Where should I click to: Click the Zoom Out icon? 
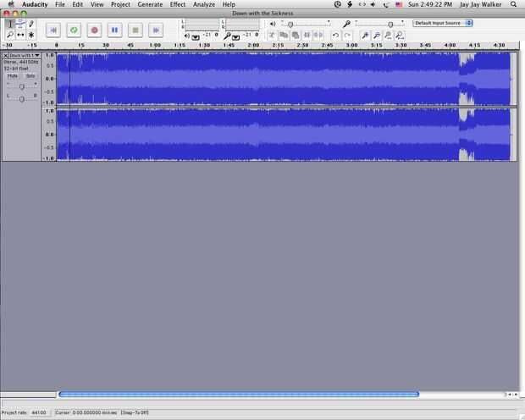(x=377, y=35)
